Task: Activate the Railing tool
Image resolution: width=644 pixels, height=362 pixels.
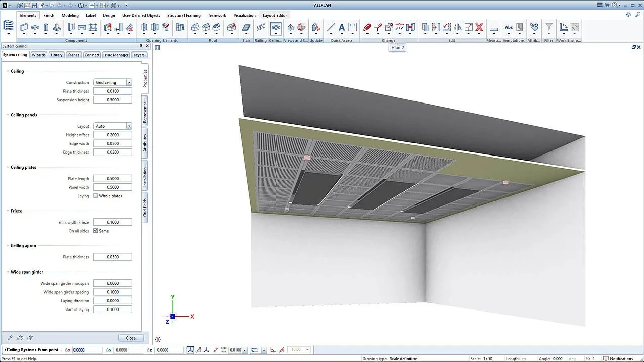Action: click(x=261, y=28)
